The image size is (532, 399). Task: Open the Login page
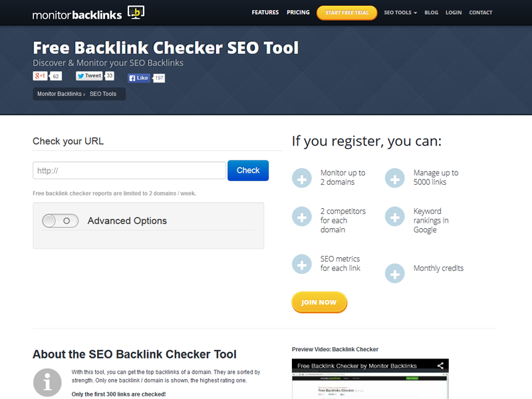(x=454, y=13)
